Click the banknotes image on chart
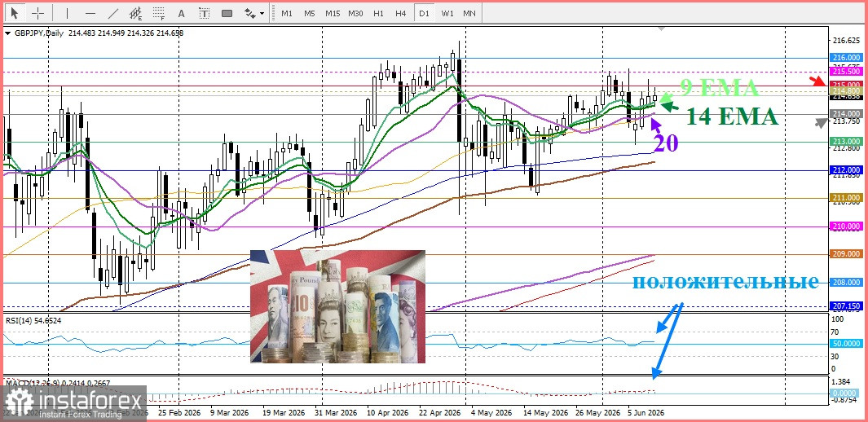868x422 pixels. 337,306
